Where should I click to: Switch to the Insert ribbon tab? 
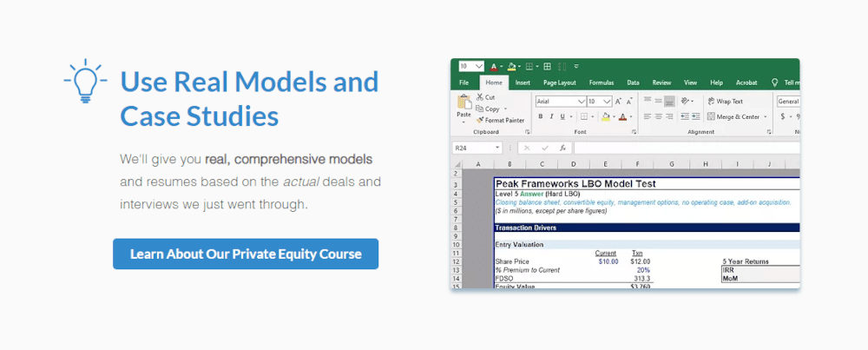(x=523, y=83)
